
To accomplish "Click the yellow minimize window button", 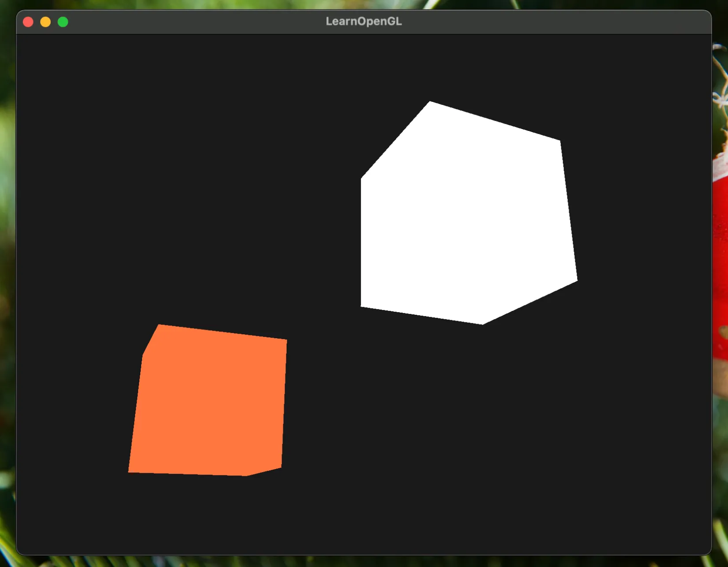I will [45, 22].
